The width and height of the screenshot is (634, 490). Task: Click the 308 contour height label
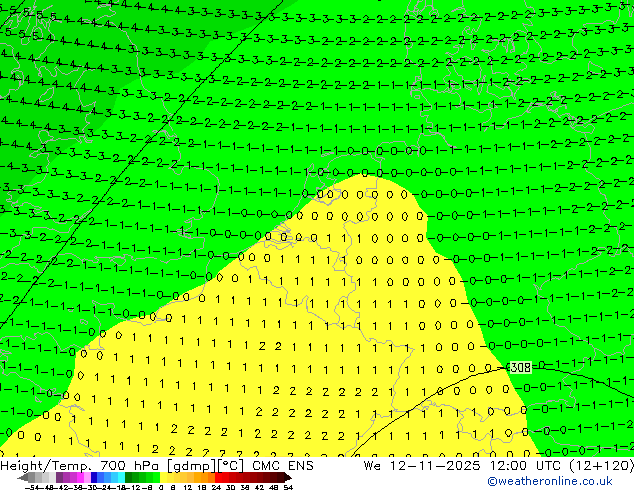coord(520,368)
